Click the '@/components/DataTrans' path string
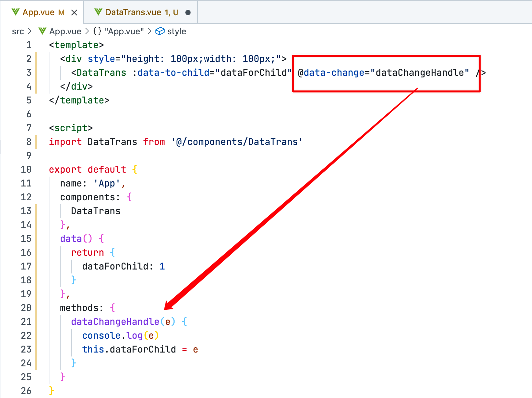 (x=237, y=142)
